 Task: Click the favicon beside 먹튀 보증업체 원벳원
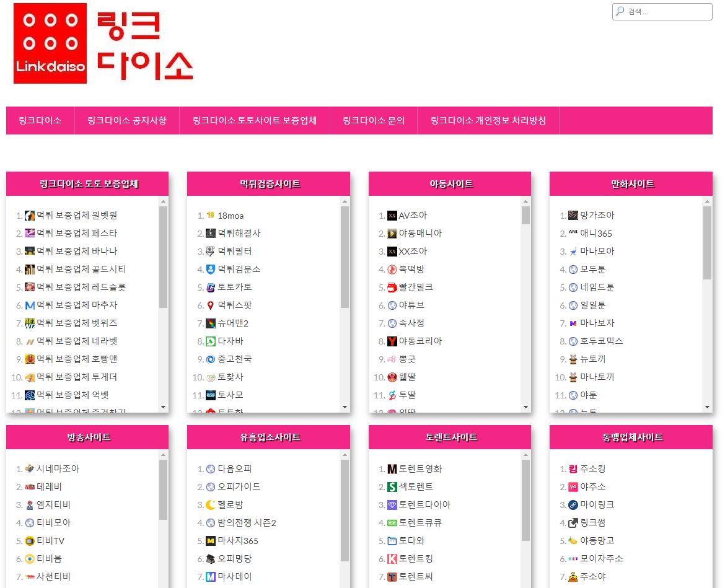(x=30, y=216)
